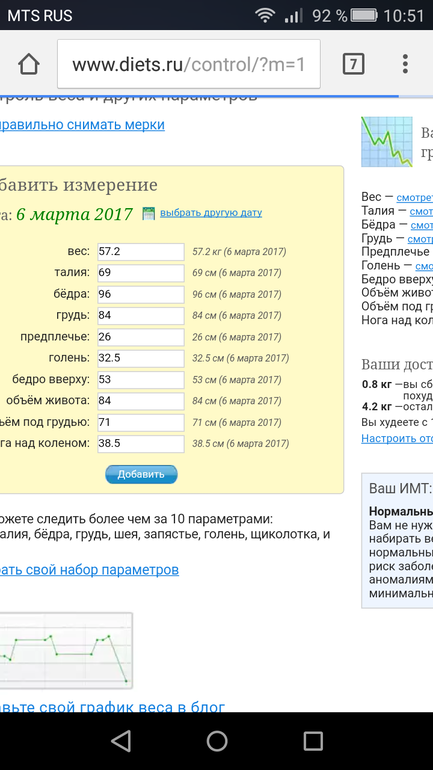Open the browser three-dot menu

pos(405,64)
